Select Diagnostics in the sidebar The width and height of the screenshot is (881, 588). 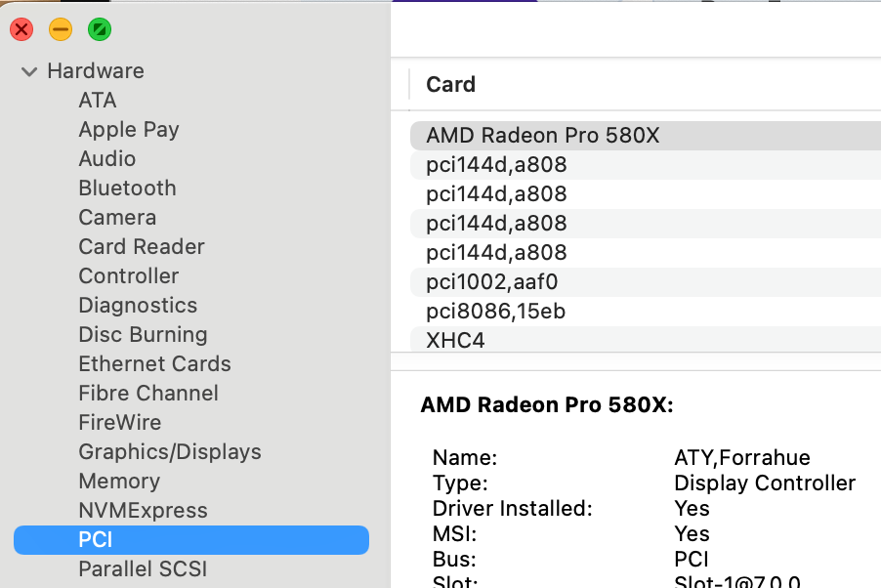pos(138,305)
